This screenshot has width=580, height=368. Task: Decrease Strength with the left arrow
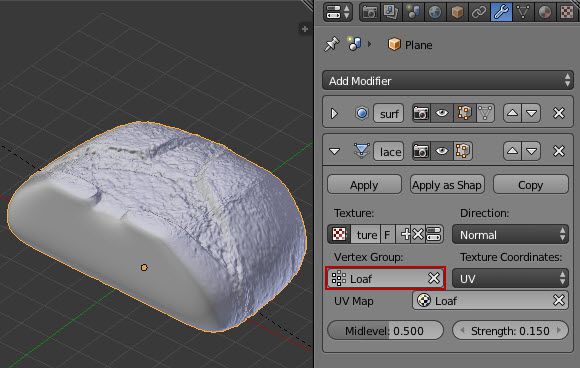coord(462,330)
